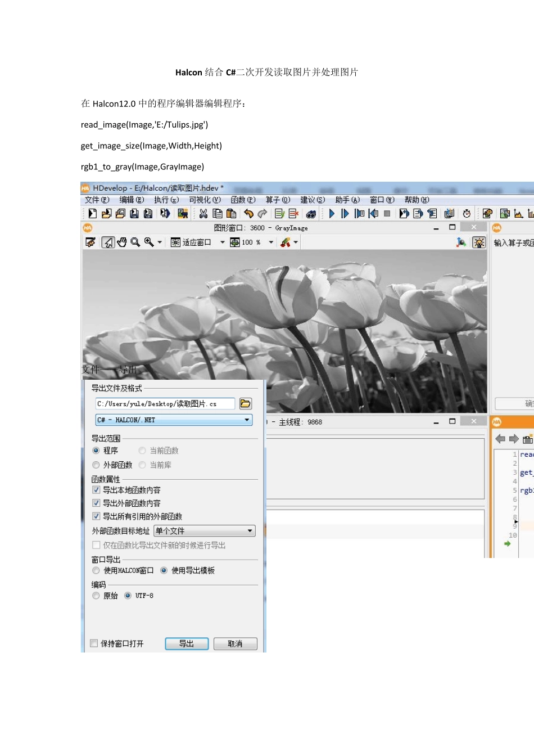Select 使用HALCON窗口 radio button

point(96,570)
